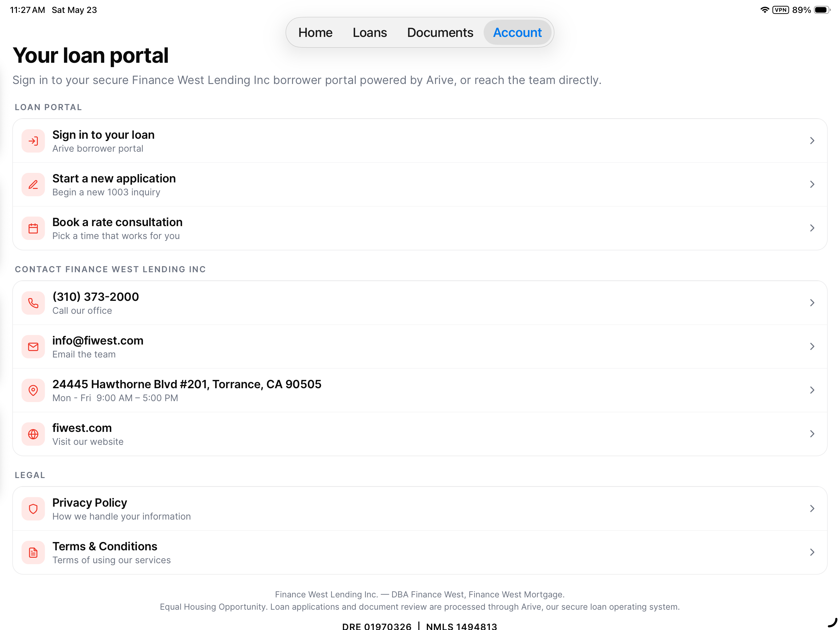Tap the shield icon for Privacy Policy
840x630 pixels.
point(33,509)
